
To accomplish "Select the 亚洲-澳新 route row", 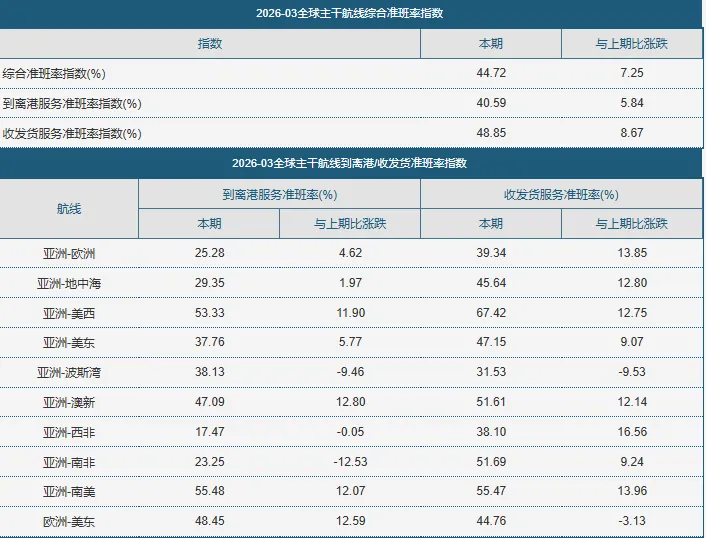I will (x=351, y=402).
